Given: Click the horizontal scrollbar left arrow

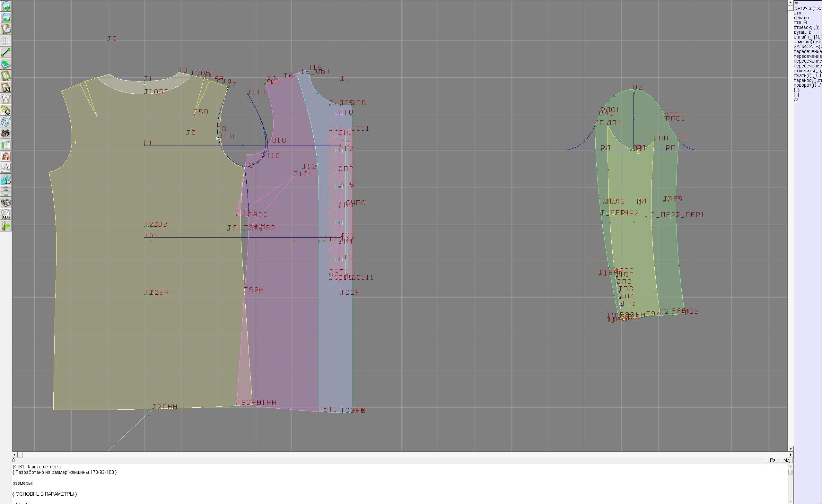Looking at the screenshot, I should [x=15, y=455].
